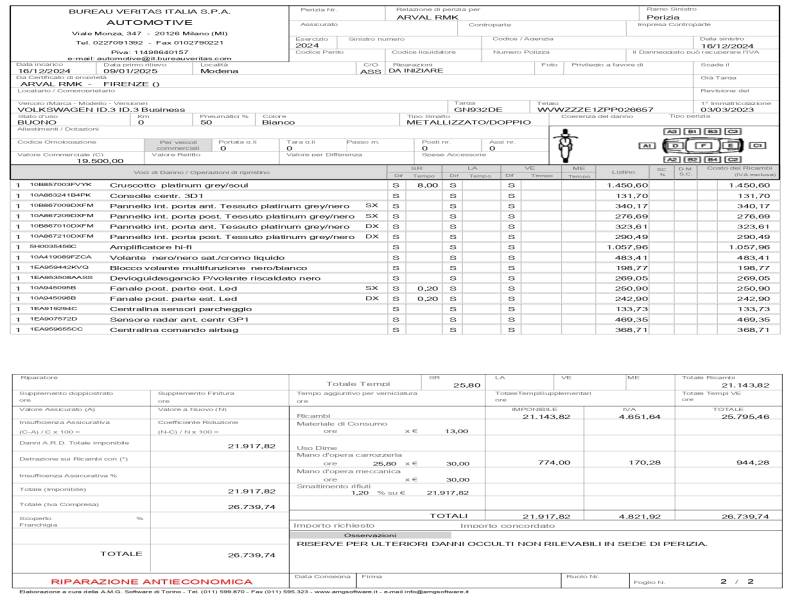Click the 'Centralina sensori parcheggio' row description
This screenshot has height=600, width=800.
(x=181, y=309)
